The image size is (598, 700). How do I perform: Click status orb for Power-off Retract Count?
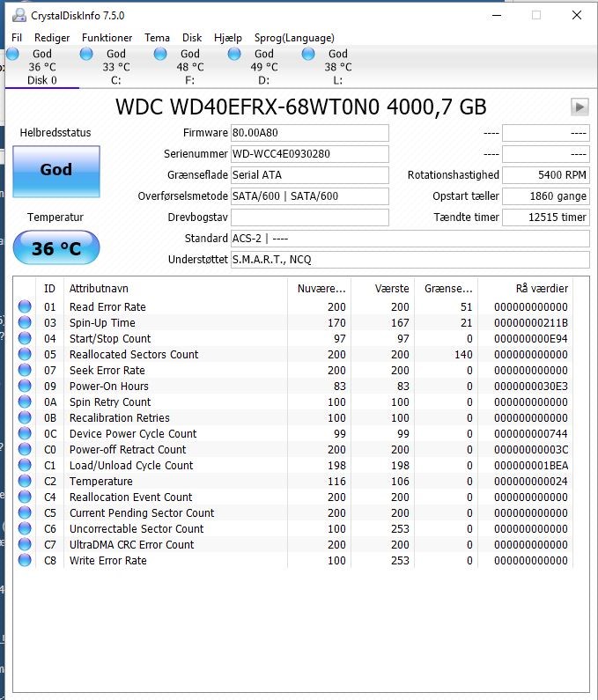pos(25,449)
